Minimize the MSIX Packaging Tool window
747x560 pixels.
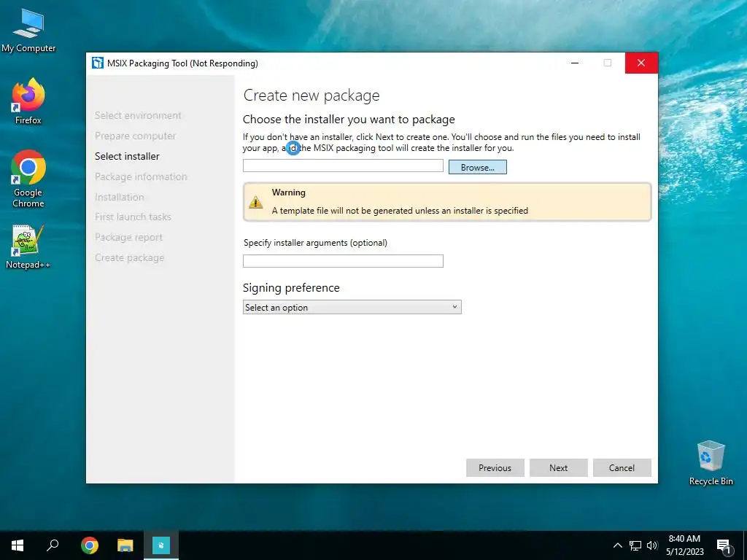pos(575,63)
